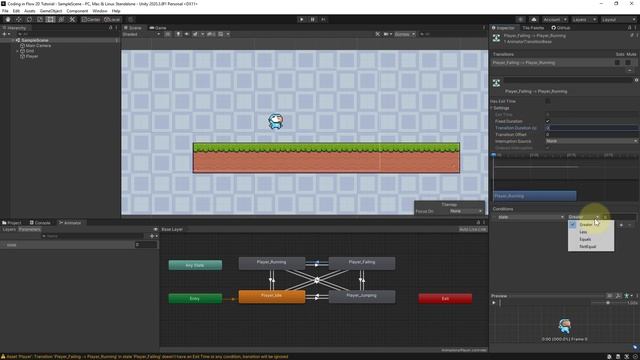Select the Layers tab in Animator

click(9, 229)
